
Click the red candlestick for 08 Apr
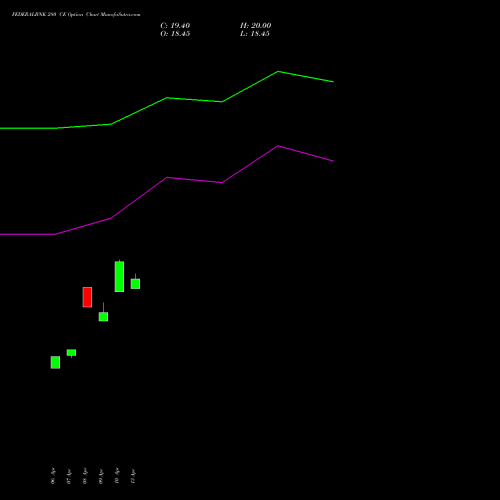coord(87,297)
